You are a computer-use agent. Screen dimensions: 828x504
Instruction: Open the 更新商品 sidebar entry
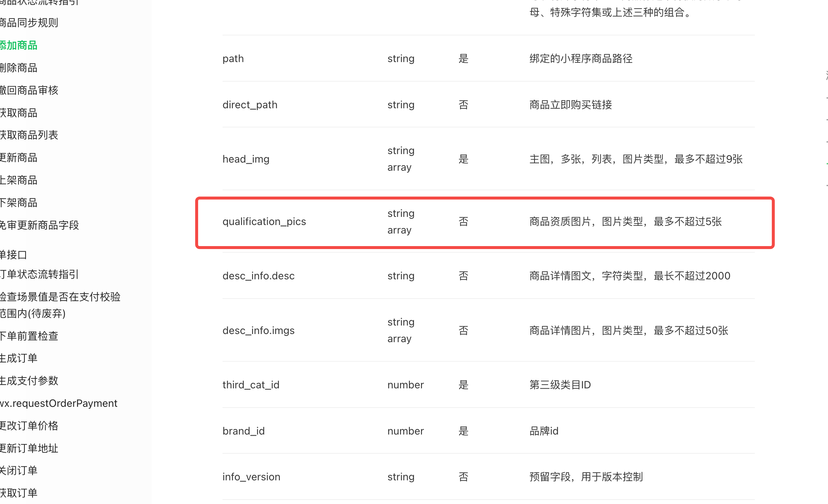tap(18, 158)
